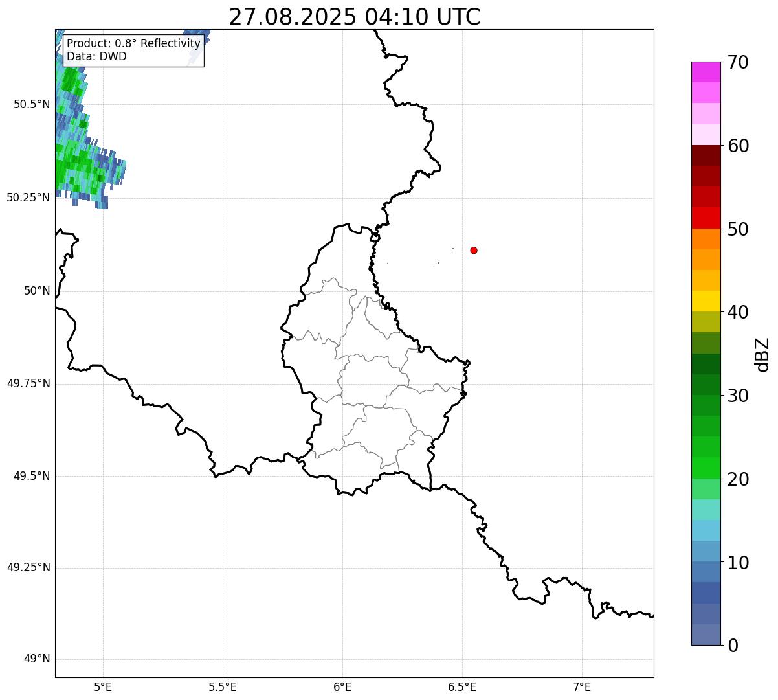Image resolution: width=778 pixels, height=700 pixels.
Task: Select the 'Product: 0.8° Reflectivity' label
Action: coord(134,43)
